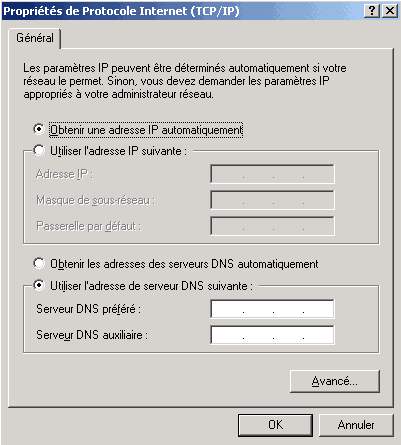
Task: Focus first octet of Serveur DNS auxiliaire
Action: [x=228, y=335]
